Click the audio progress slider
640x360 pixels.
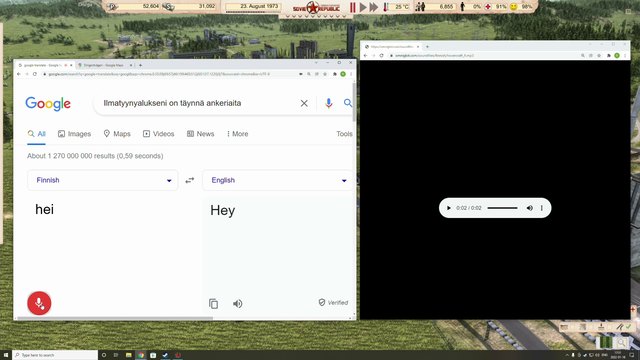coord(502,208)
